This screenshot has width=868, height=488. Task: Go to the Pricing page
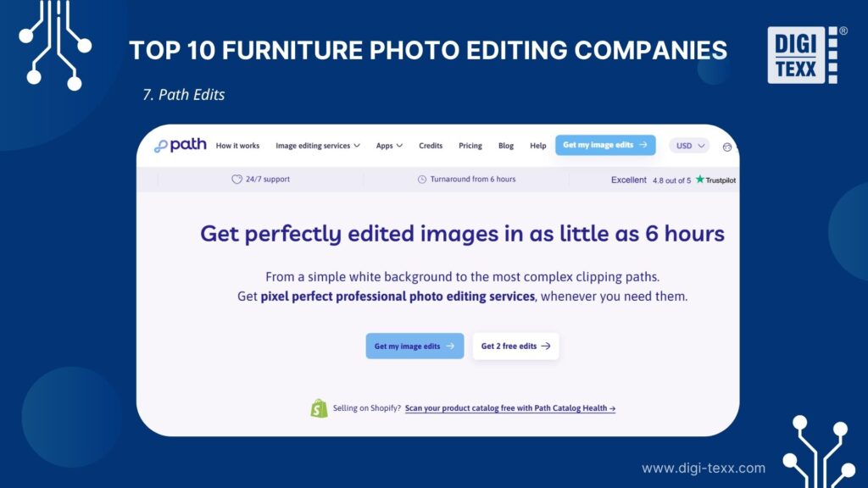[470, 146]
